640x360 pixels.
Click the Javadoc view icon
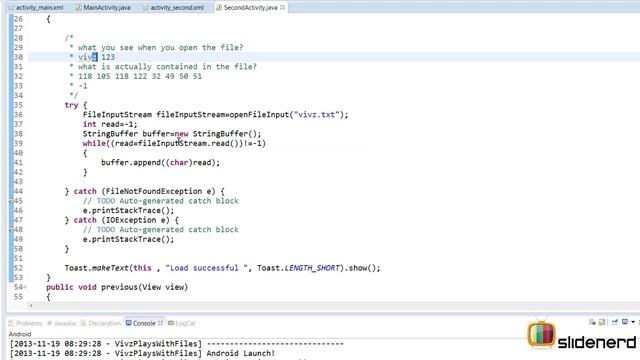pos(49,323)
